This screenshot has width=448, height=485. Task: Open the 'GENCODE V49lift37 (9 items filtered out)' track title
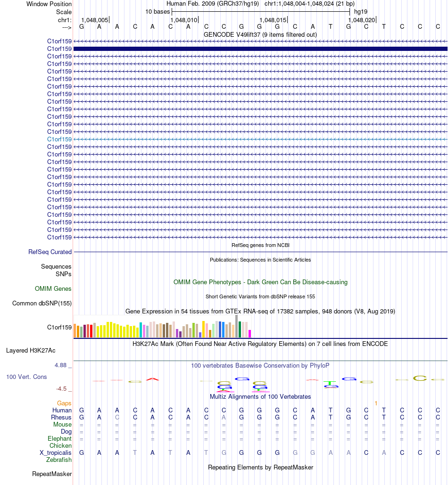[260, 35]
